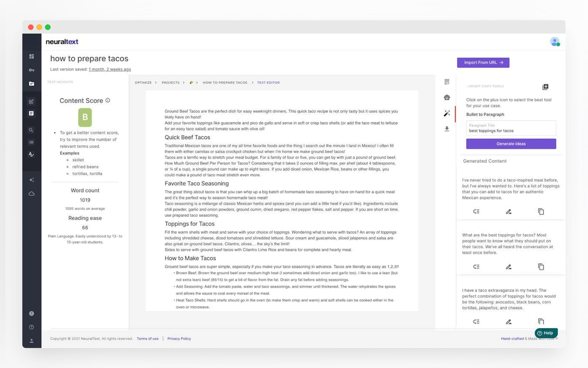This screenshot has width=588, height=368.
Task: Open the checklist outline panel icon
Action: tap(447, 82)
